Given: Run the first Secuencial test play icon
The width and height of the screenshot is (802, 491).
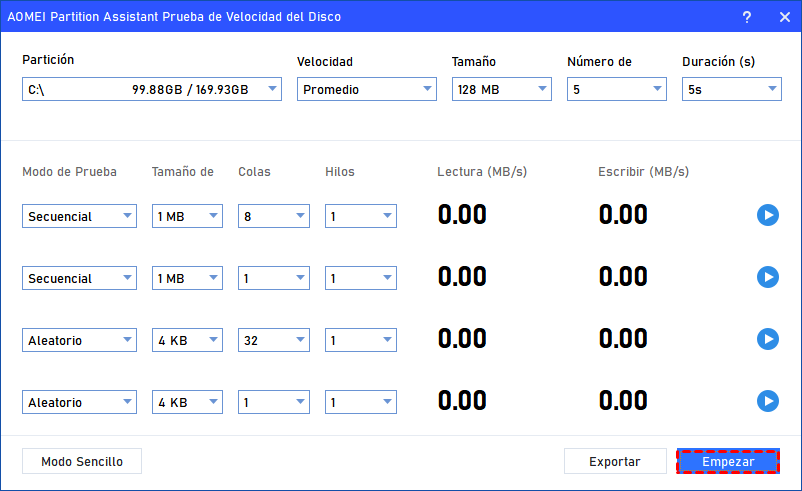Looking at the screenshot, I should point(767,215).
